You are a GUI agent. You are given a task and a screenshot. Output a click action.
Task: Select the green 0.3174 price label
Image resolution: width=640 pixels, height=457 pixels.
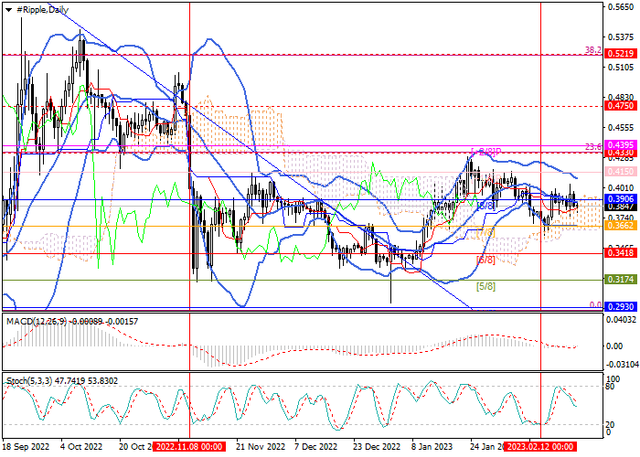tap(620, 281)
